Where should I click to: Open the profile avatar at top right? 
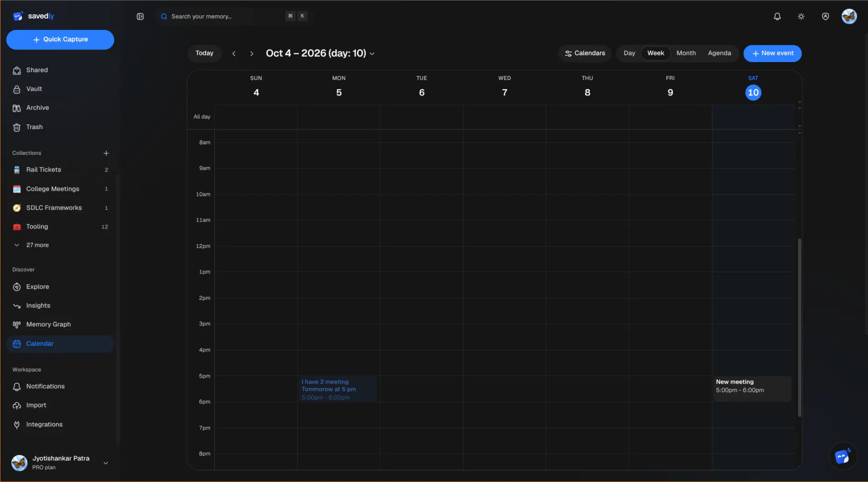click(849, 17)
